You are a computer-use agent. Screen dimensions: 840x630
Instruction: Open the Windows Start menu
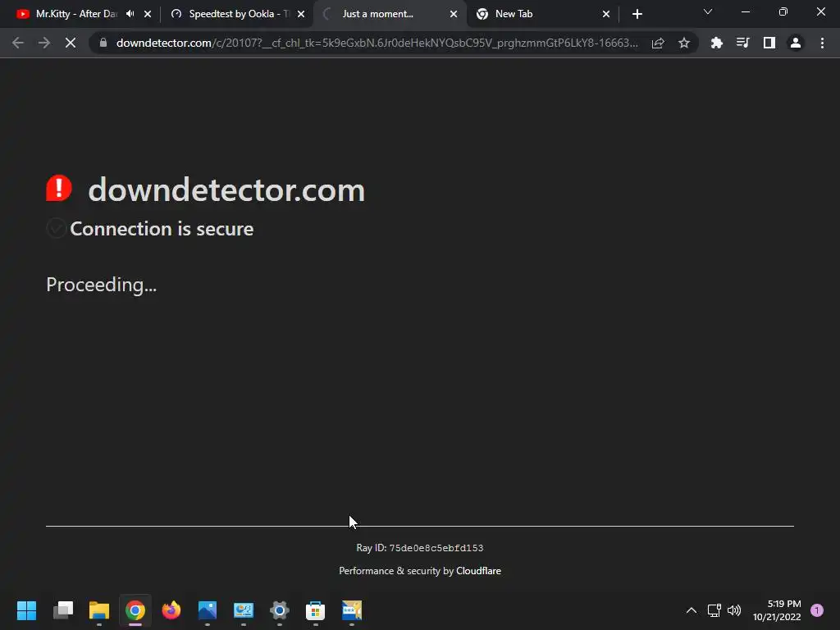point(26,610)
